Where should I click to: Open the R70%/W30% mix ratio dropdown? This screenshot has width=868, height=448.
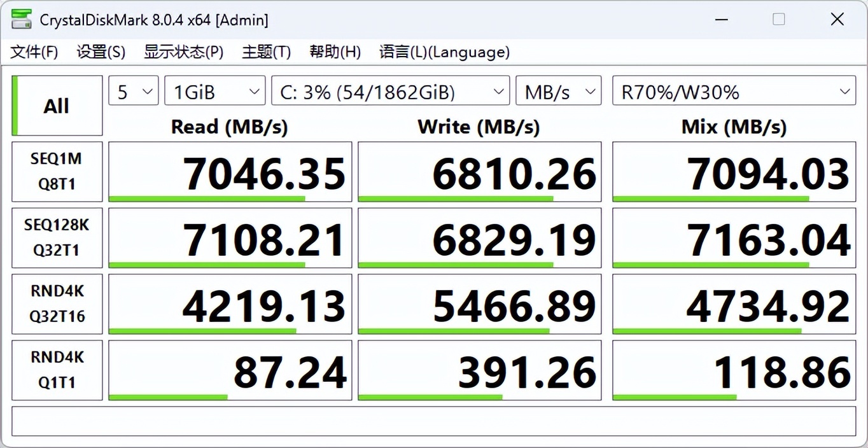(734, 92)
